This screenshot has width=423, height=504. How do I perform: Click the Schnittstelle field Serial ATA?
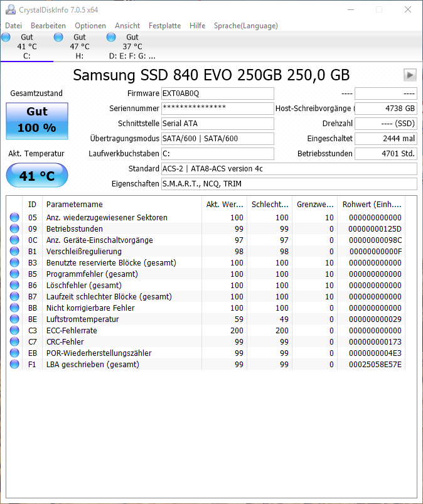(218, 124)
